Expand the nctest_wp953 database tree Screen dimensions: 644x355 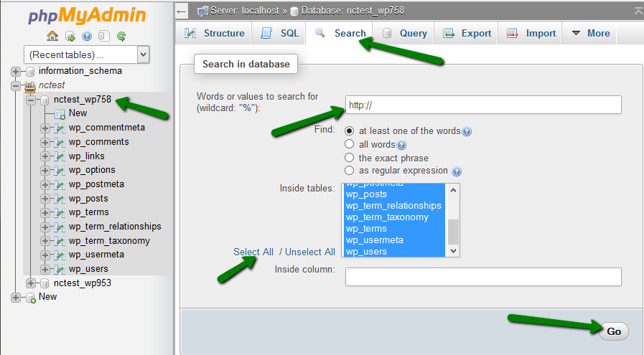tap(31, 283)
